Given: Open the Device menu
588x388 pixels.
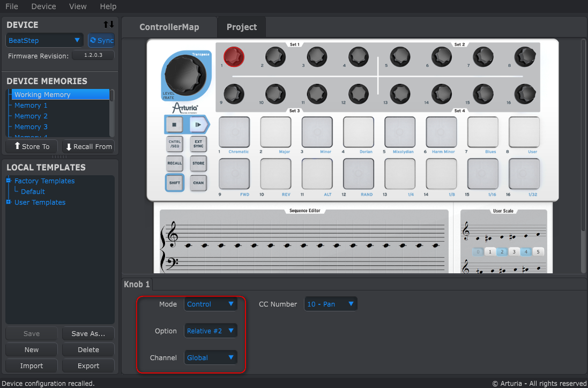Looking at the screenshot, I should pyautogui.click(x=43, y=6).
